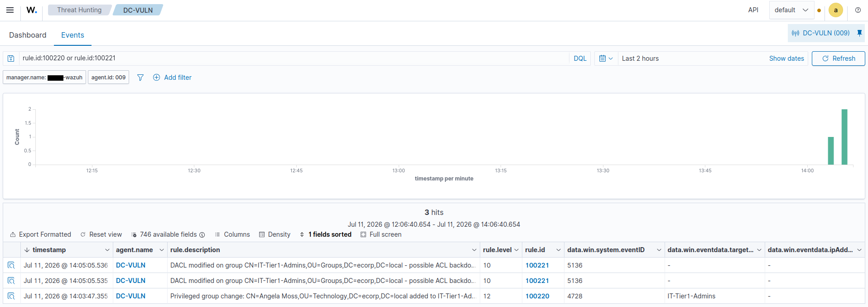Open agent.name column options chevron
Image resolution: width=868 pixels, height=307 pixels.
coord(162,250)
